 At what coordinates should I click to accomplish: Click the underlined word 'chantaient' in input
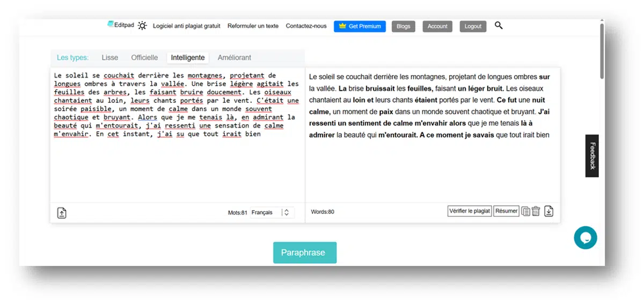(x=73, y=100)
